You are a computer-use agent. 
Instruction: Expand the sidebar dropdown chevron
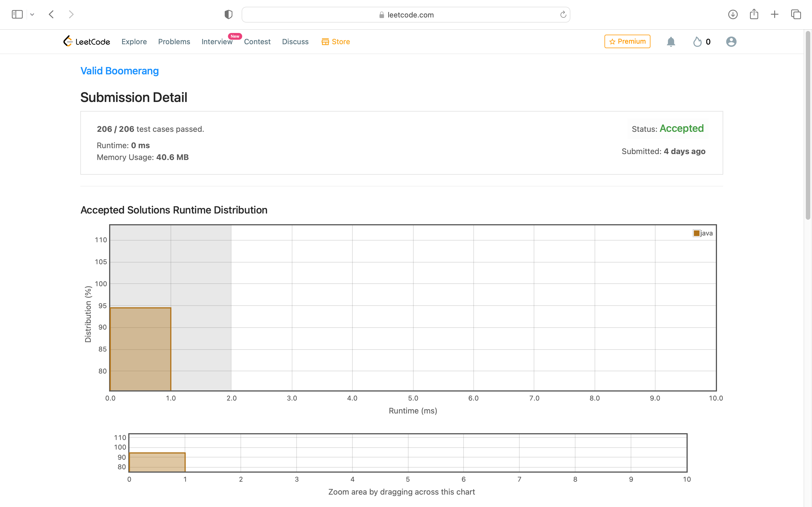click(x=32, y=14)
